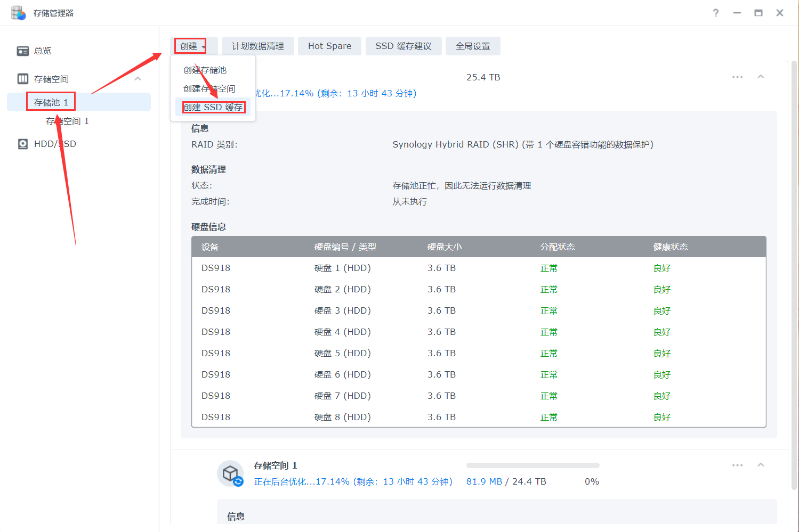The height and width of the screenshot is (532, 799).
Task: Collapse the 存储空间 sidebar section
Action: point(138,79)
